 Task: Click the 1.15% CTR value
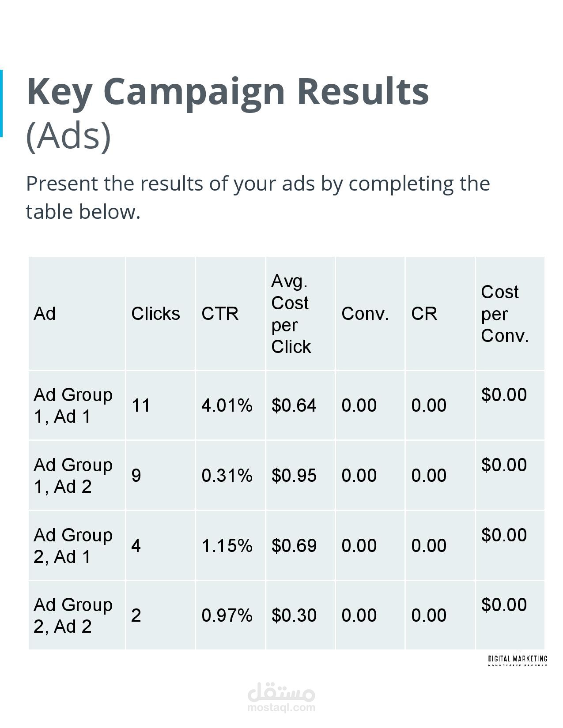227,546
